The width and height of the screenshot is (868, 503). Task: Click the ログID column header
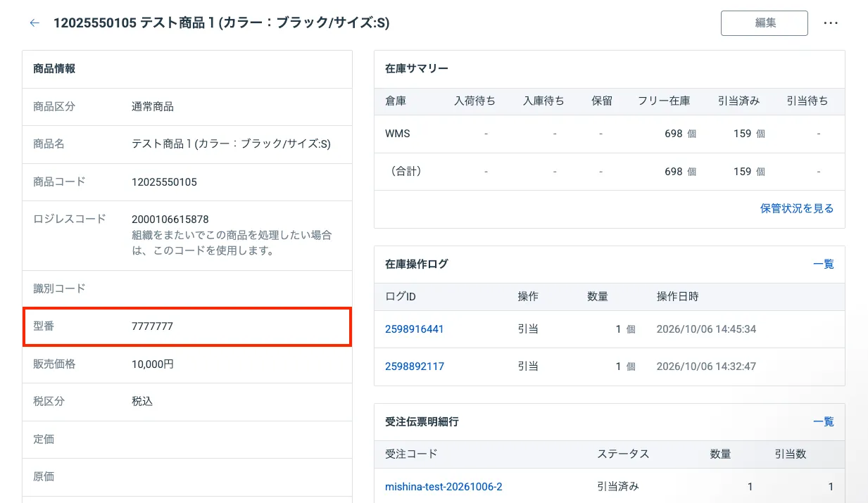(401, 296)
